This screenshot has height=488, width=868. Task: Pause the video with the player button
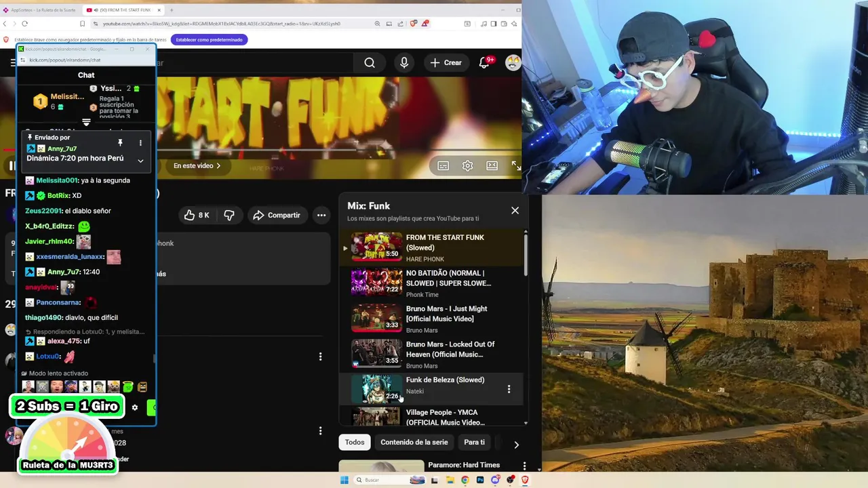12,165
